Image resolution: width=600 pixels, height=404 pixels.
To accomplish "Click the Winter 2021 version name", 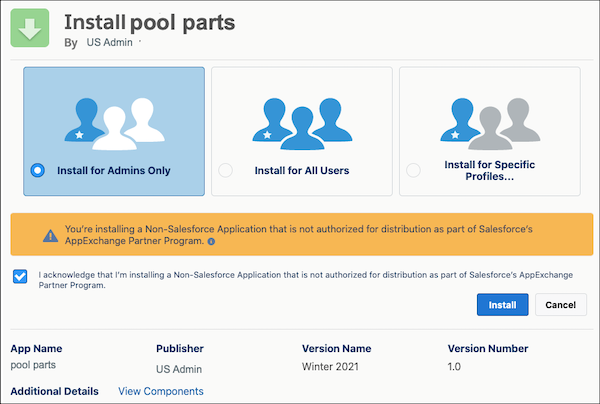I will [x=330, y=367].
